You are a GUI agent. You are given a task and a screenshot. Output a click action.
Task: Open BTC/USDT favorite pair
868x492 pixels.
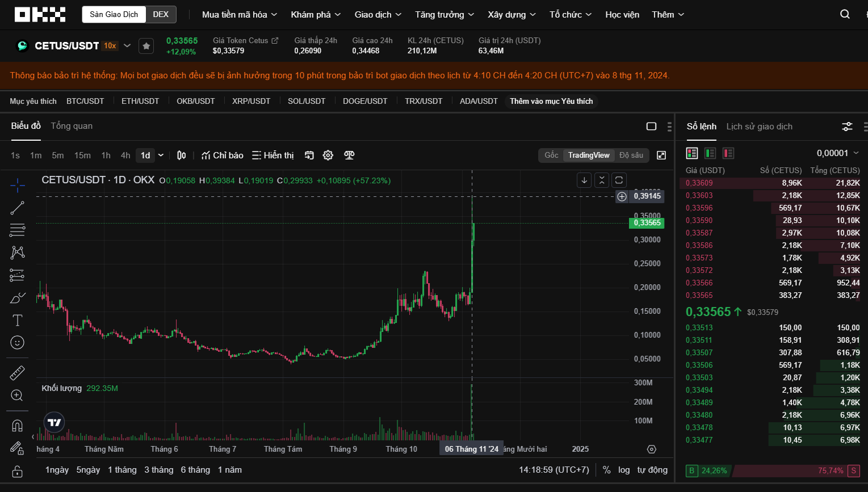85,101
